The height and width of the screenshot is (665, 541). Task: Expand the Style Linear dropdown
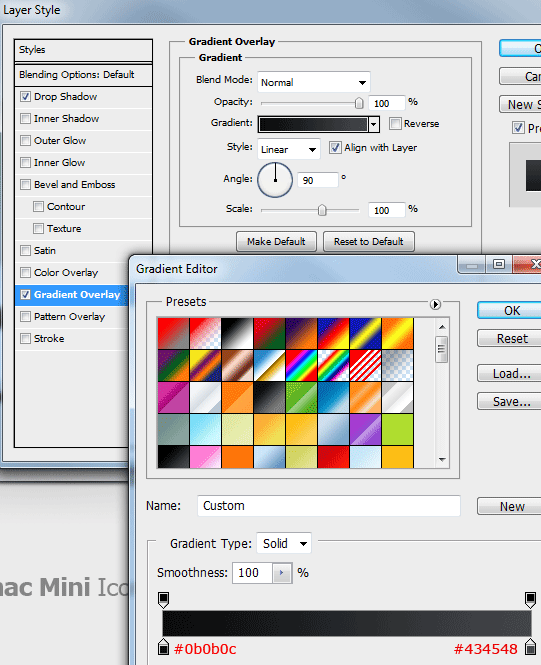click(x=289, y=149)
